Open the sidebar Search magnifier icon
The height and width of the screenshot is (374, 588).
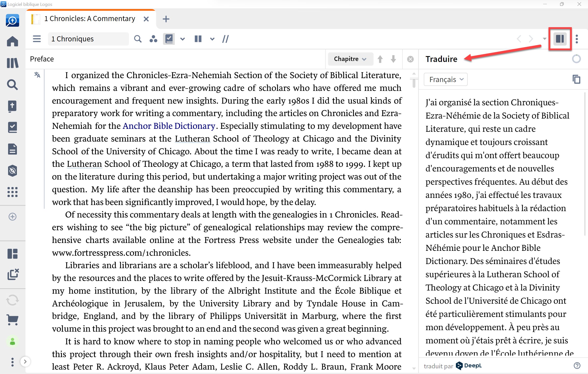[13, 85]
